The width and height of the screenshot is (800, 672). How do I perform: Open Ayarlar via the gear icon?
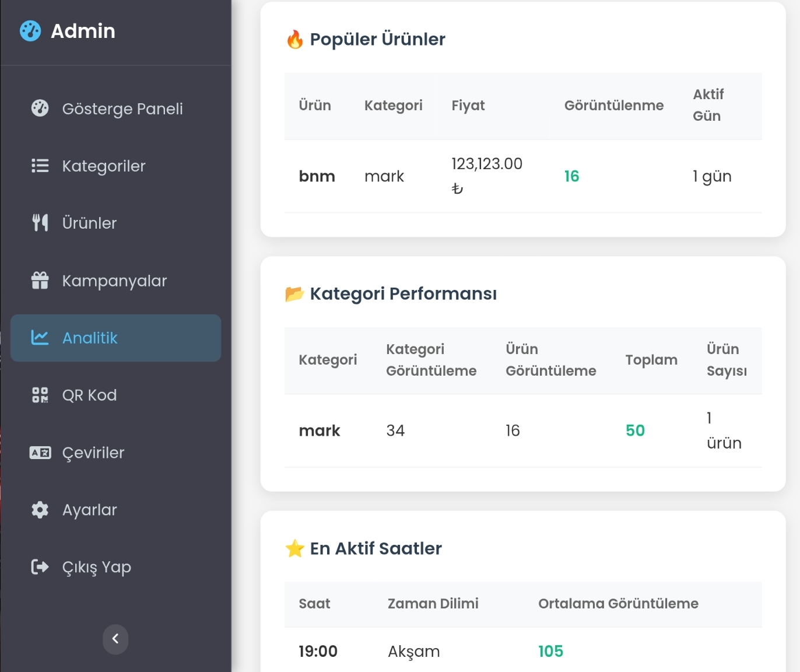pos(40,510)
